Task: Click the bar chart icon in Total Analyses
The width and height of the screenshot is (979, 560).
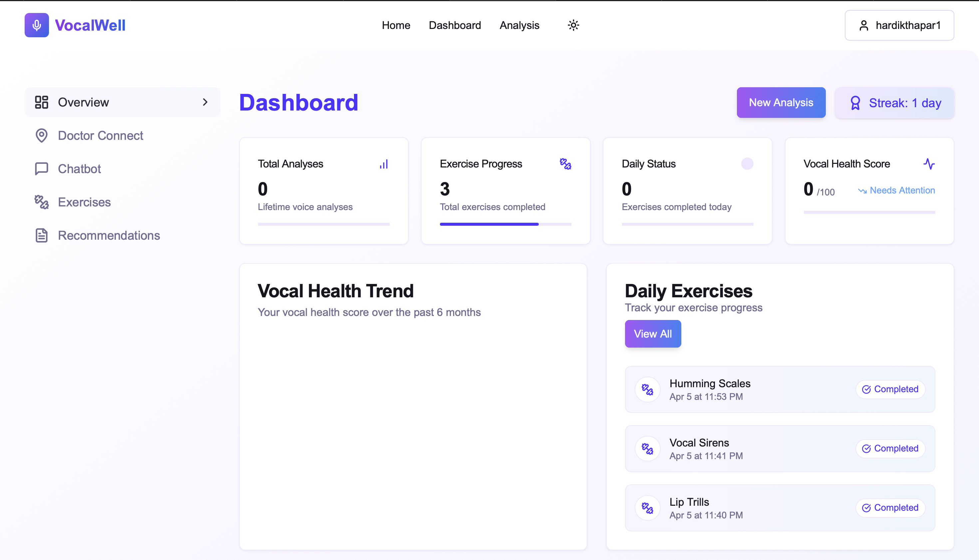Action: [x=384, y=164]
